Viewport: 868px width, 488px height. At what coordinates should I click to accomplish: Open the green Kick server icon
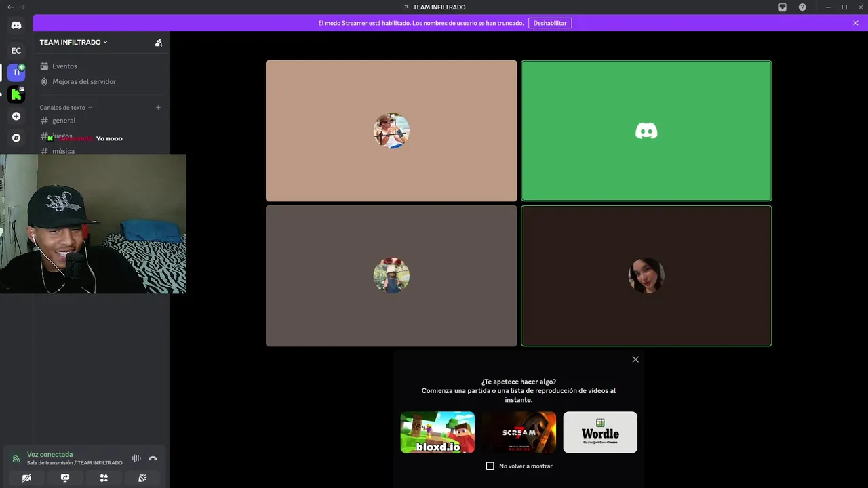coord(16,94)
